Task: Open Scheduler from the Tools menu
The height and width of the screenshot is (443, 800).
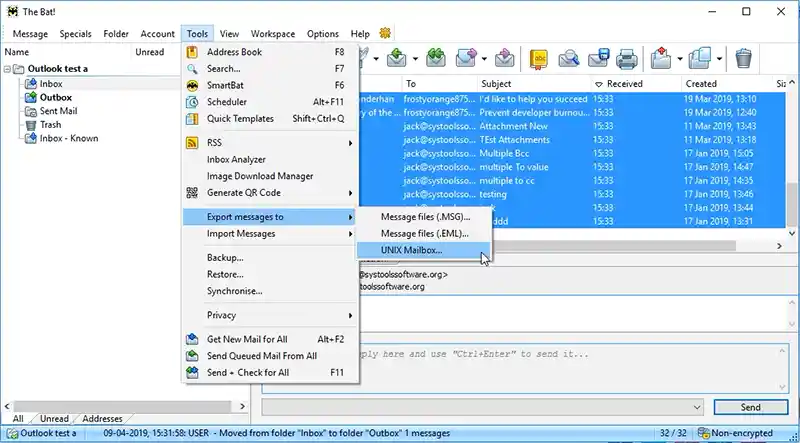Action: [271, 102]
